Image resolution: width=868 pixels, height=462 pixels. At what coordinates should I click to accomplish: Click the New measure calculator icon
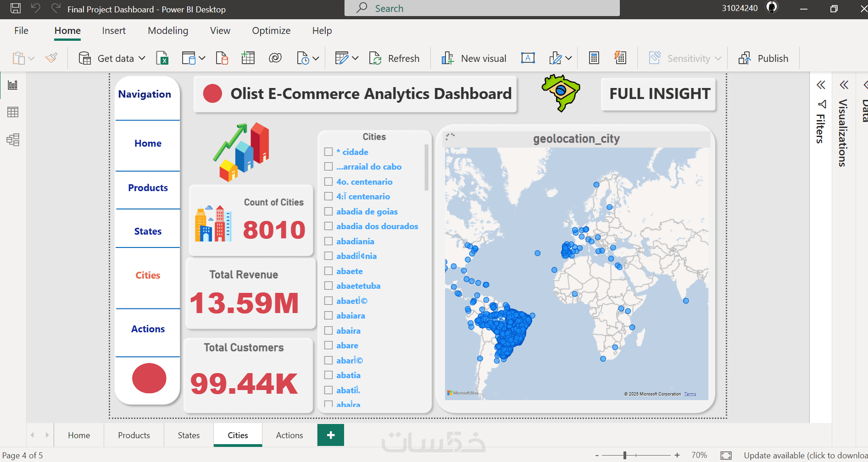pyautogui.click(x=594, y=58)
